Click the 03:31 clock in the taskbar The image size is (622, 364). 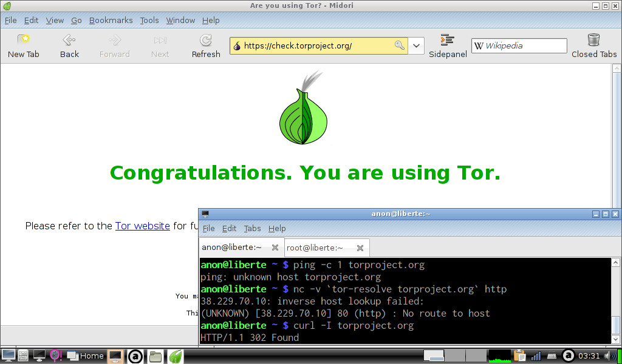click(x=589, y=356)
